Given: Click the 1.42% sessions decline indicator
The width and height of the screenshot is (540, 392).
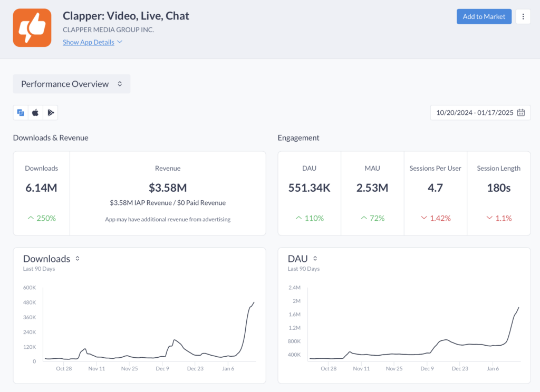Looking at the screenshot, I should 436,218.
